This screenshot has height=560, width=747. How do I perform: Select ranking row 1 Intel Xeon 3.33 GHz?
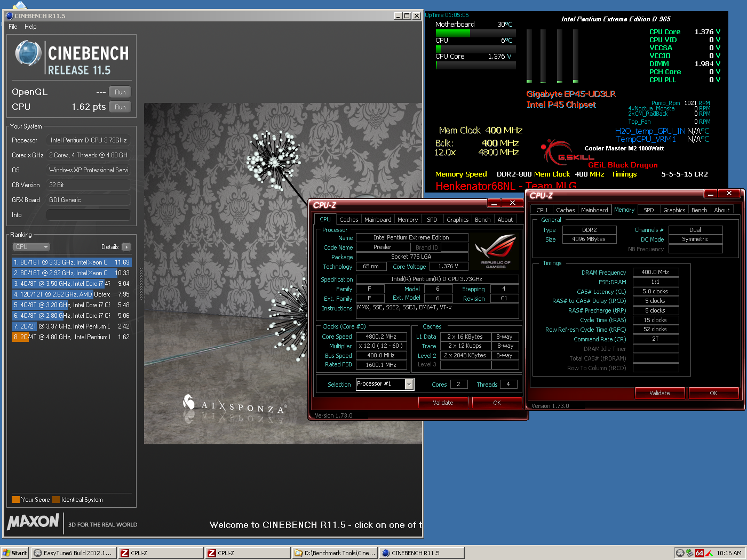pyautogui.click(x=71, y=262)
